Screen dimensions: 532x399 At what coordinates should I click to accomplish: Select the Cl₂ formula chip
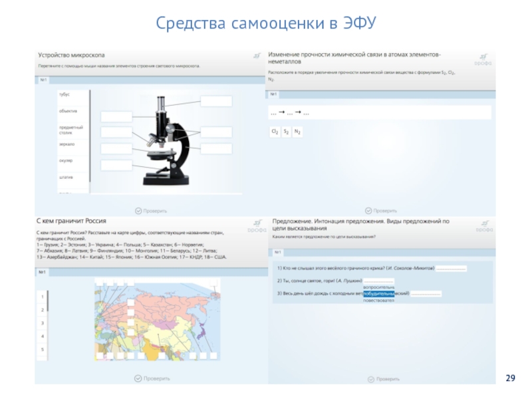click(275, 132)
